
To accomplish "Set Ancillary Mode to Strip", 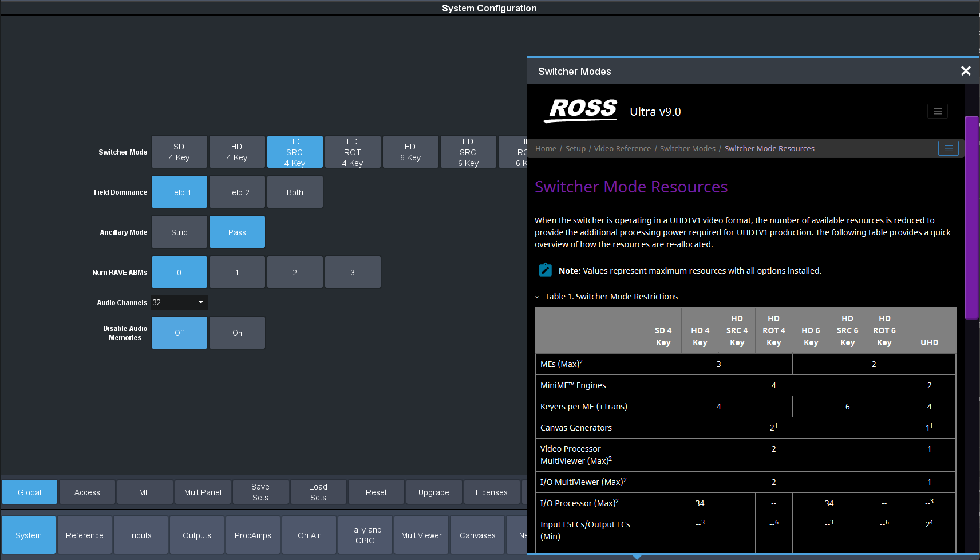I will pos(179,232).
